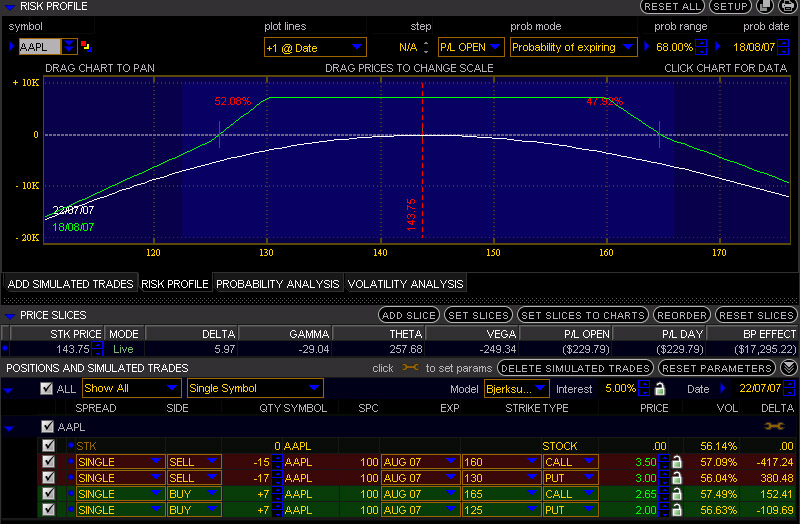The image size is (800, 524).
Task: Toggle the price lock on the 160 CALL row
Action: click(677, 462)
